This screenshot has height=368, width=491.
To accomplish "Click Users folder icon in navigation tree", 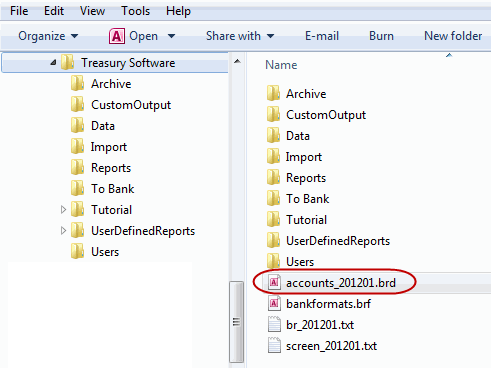I will coord(77,251).
